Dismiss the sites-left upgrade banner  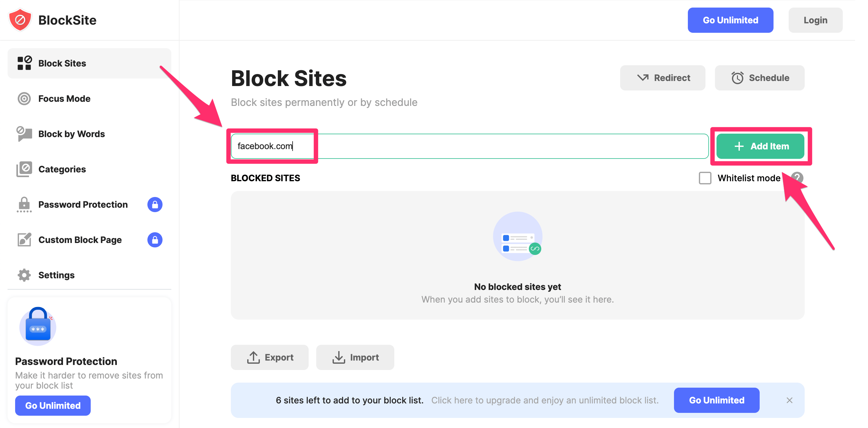pos(789,400)
